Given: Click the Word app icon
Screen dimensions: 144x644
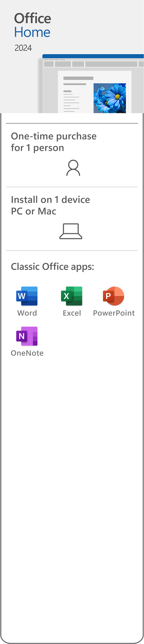Looking at the screenshot, I should pos(27,296).
